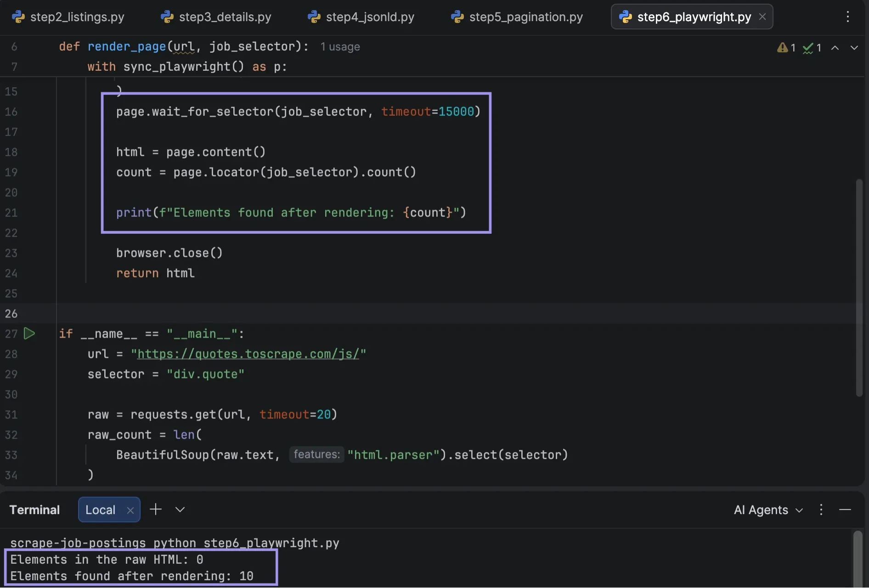
Task: Click the python step6_playwright.py command in terminal
Action: (x=246, y=543)
